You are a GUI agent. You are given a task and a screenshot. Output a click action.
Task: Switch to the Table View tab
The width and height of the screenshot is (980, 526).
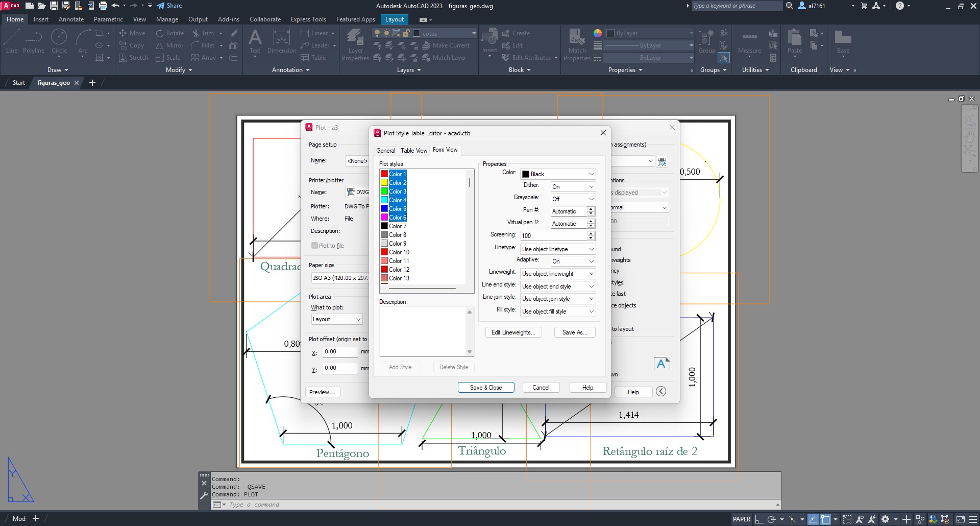[413, 151]
